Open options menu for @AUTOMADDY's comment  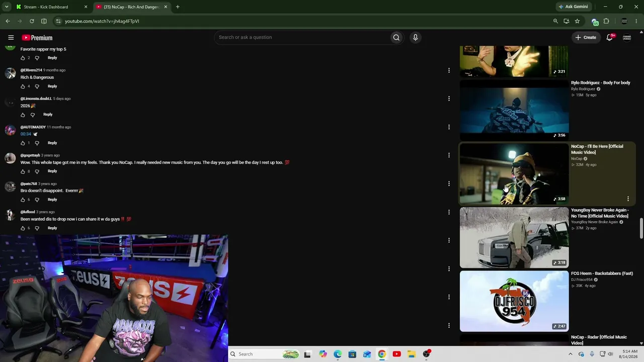point(449,127)
